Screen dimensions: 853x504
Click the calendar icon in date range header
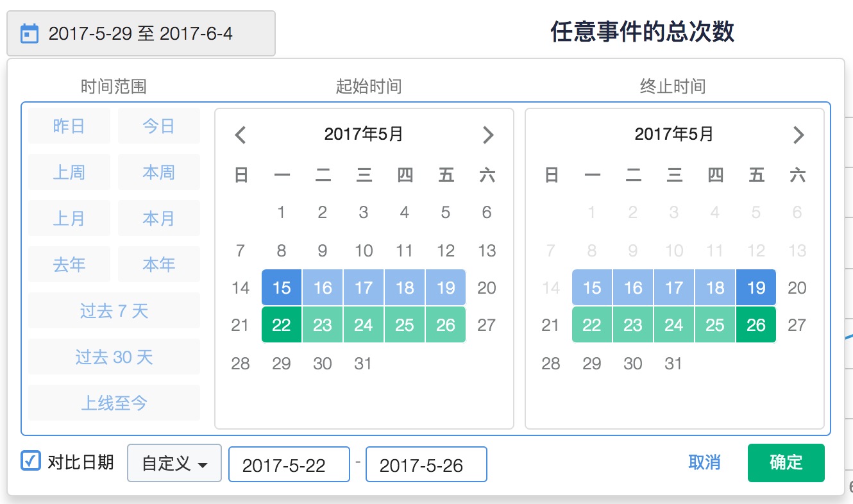click(x=30, y=33)
